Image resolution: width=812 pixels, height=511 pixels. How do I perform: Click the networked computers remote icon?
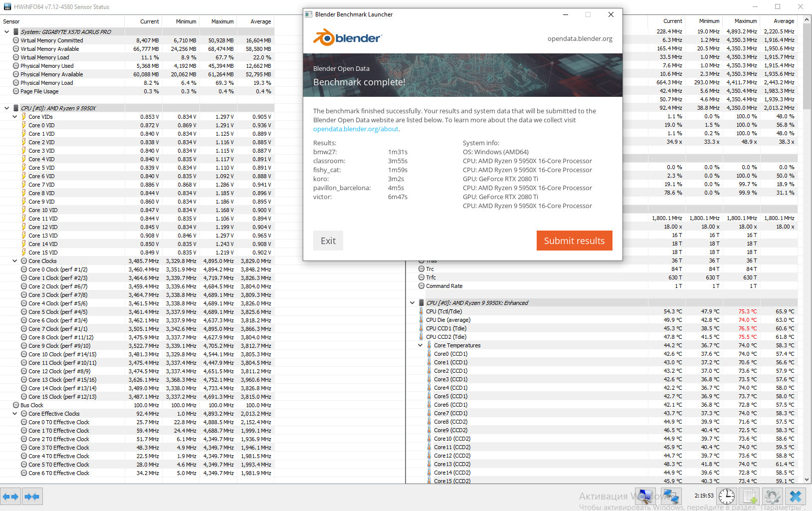671,497
